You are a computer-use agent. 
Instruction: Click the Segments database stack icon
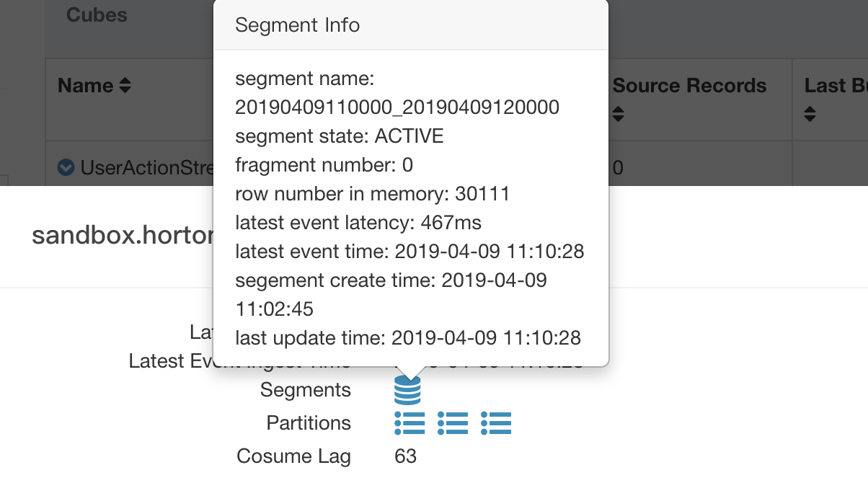point(407,391)
